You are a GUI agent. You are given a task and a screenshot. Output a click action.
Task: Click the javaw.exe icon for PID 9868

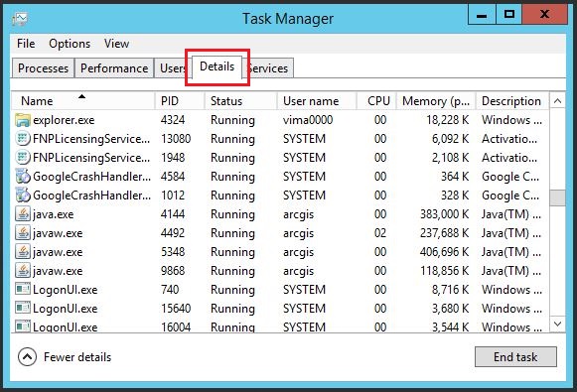(x=23, y=271)
